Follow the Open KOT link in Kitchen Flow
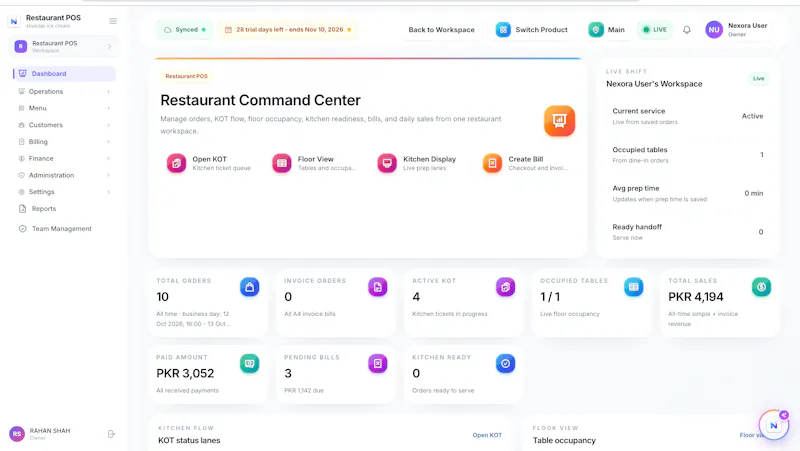This screenshot has width=800, height=451. click(487, 435)
